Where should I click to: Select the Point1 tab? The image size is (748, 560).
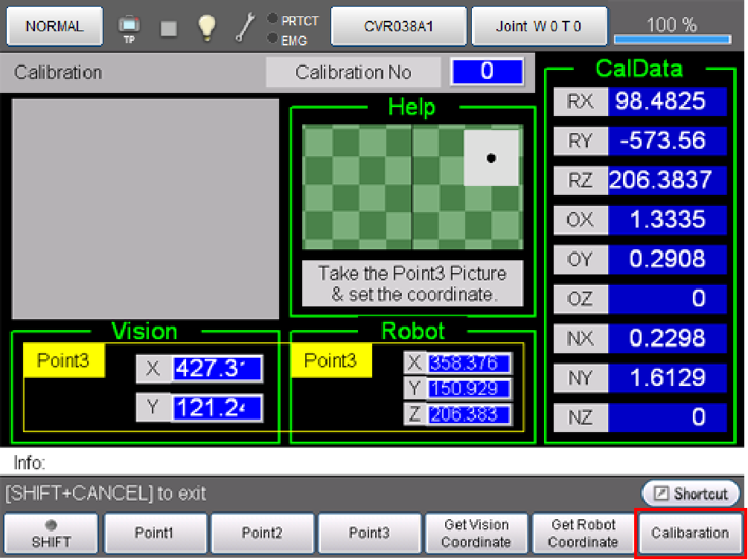click(x=154, y=533)
